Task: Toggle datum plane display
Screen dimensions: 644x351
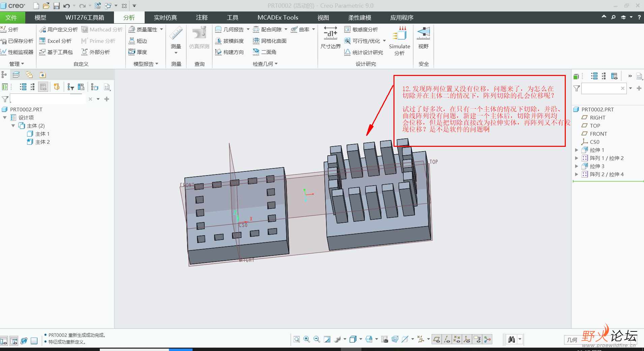Action: point(436,339)
